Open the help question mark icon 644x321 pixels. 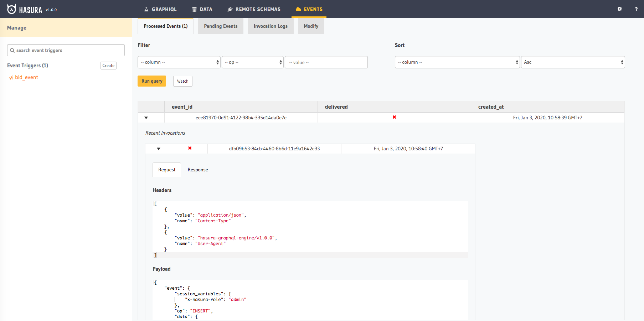coord(636,9)
